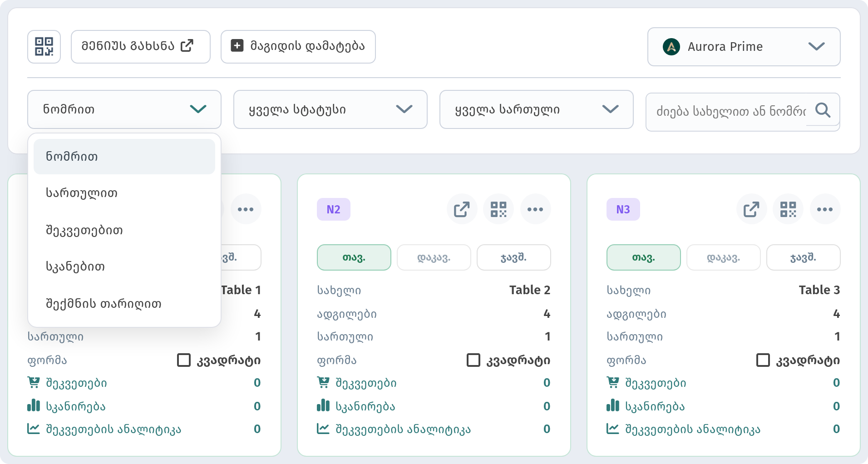Set Table 3 status to თავ.
The height and width of the screenshot is (464, 868).
pos(644,257)
